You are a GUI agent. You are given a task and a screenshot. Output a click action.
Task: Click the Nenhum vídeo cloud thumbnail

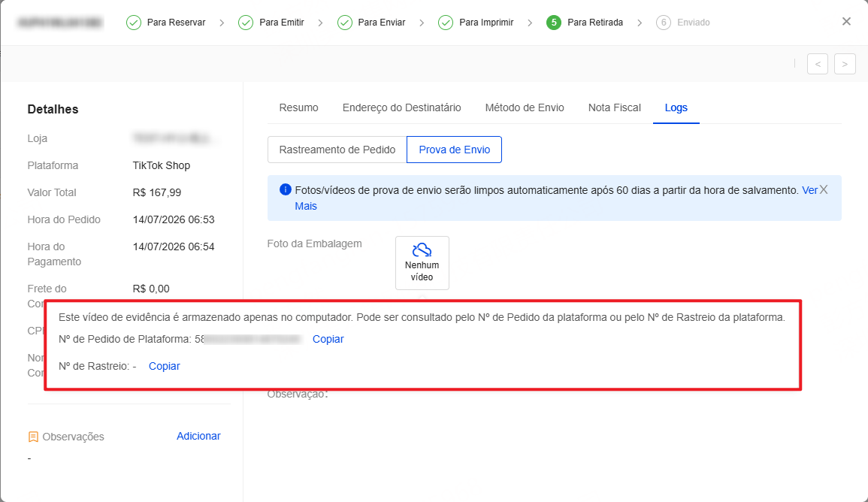(422, 263)
